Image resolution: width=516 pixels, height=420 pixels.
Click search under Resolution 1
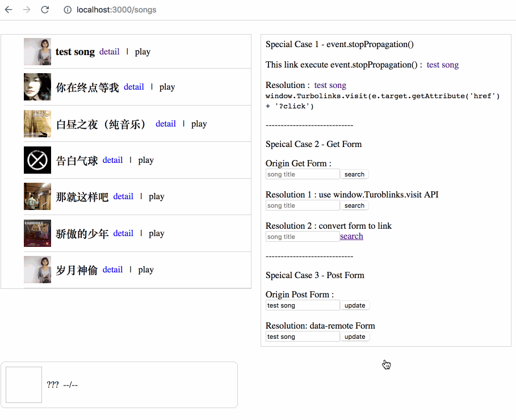tap(354, 205)
